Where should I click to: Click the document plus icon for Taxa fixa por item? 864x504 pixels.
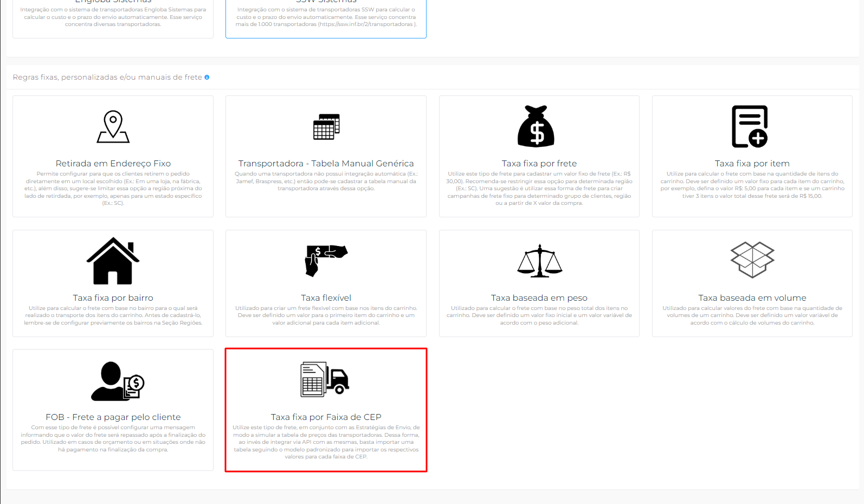tap(750, 126)
